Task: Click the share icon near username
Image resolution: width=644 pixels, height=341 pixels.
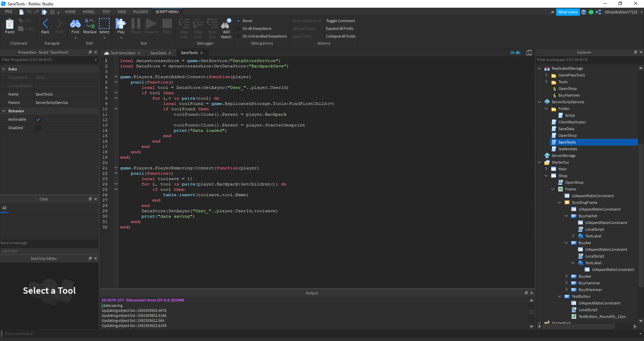Action: click(x=598, y=12)
